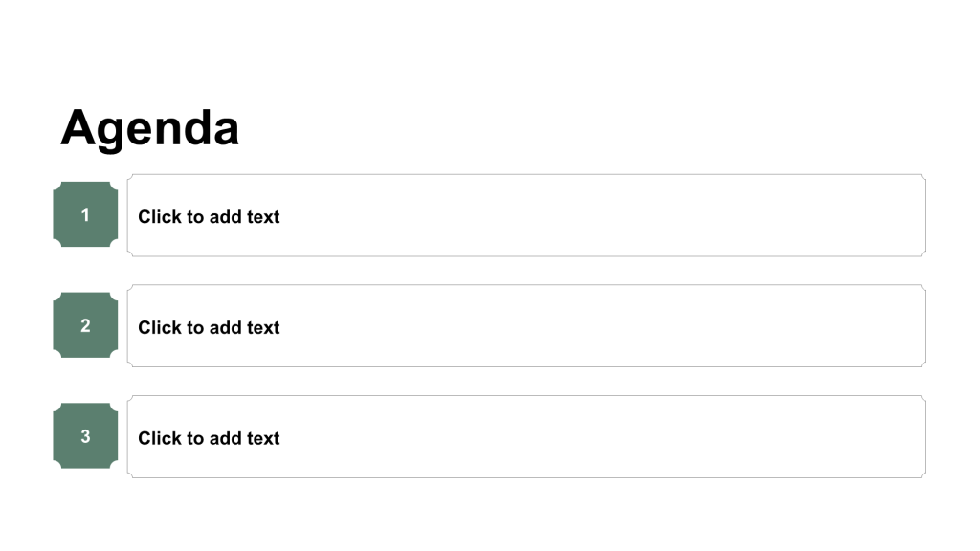Click the second 'Click to add text' placeholder
Image resolution: width=980 pixels, height=551 pixels.
point(209,328)
